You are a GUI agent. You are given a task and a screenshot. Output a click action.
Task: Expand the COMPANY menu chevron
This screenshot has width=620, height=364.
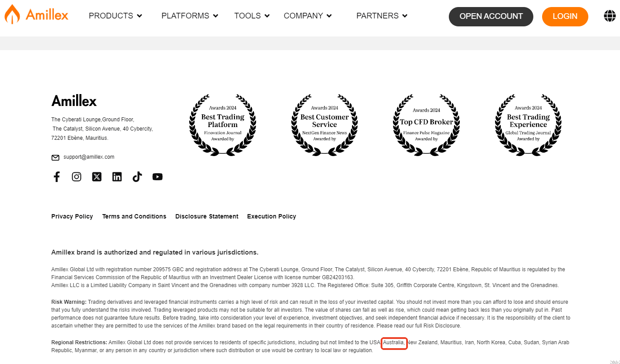329,16
